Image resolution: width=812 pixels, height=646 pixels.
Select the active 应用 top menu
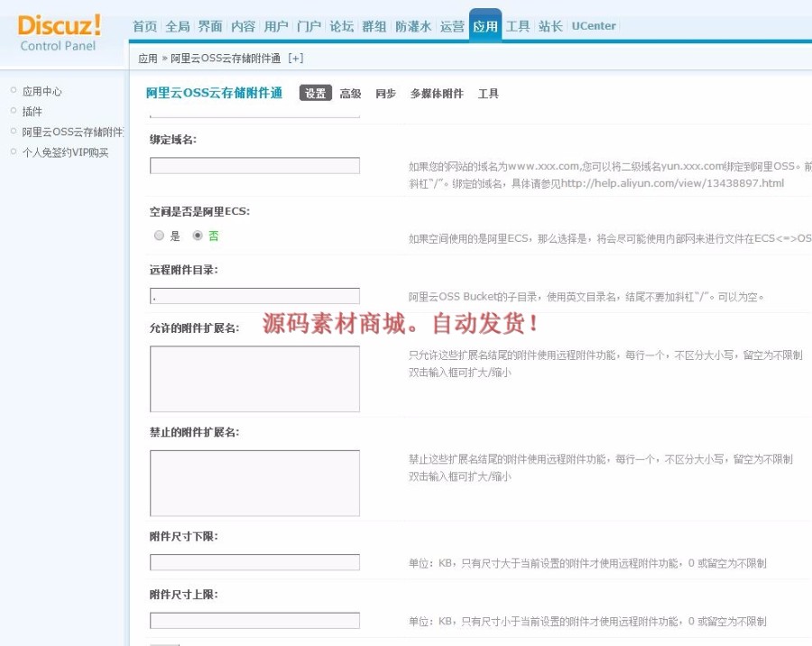coord(485,26)
